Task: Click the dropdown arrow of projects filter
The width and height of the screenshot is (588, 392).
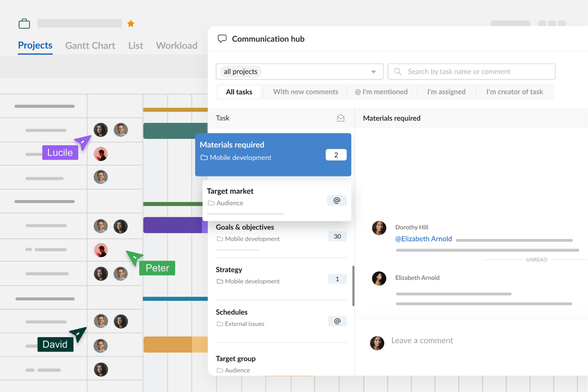Action: [373, 72]
